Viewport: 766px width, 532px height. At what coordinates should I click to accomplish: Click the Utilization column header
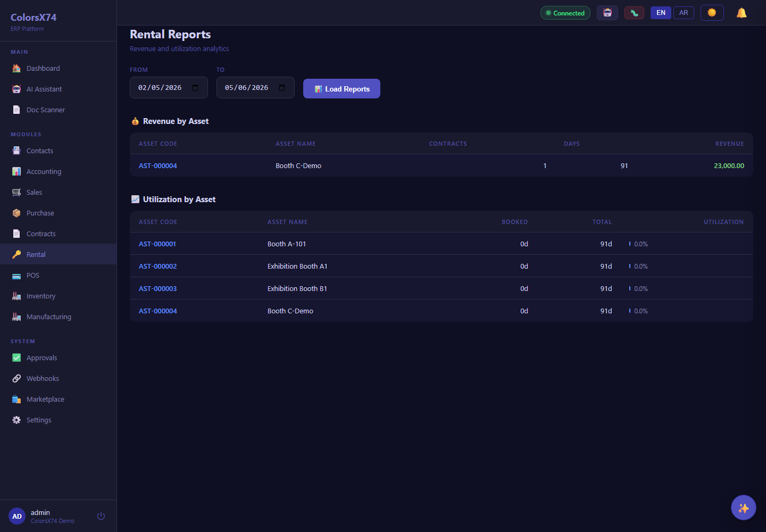[723, 222]
